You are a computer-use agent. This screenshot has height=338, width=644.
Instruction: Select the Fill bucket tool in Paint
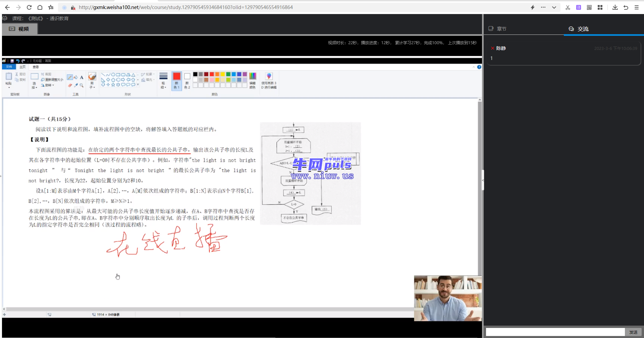click(76, 77)
